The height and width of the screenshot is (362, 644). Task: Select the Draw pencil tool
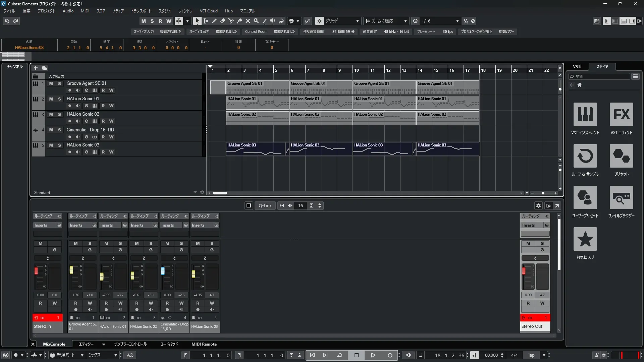click(x=214, y=21)
